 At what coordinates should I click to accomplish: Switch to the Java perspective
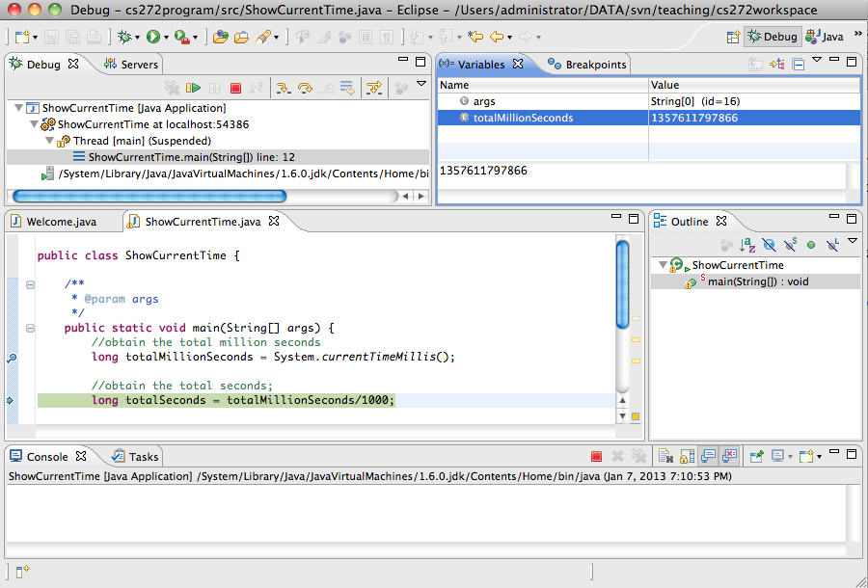click(826, 37)
